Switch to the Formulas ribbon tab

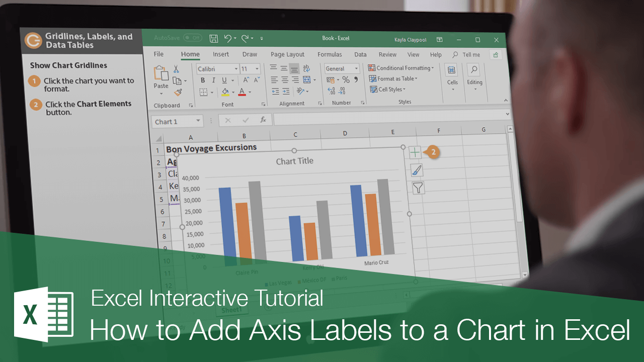click(x=330, y=54)
